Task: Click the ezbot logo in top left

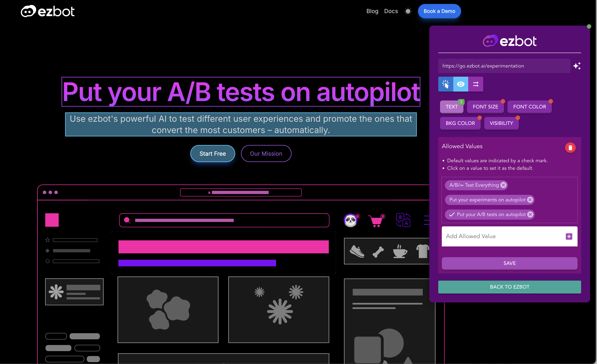Action: (x=48, y=11)
